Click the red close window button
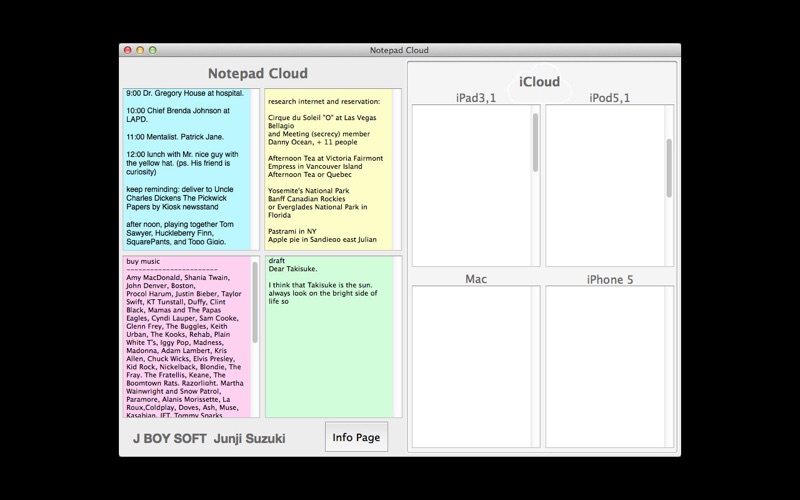This screenshot has height=500, width=800. 128,50
